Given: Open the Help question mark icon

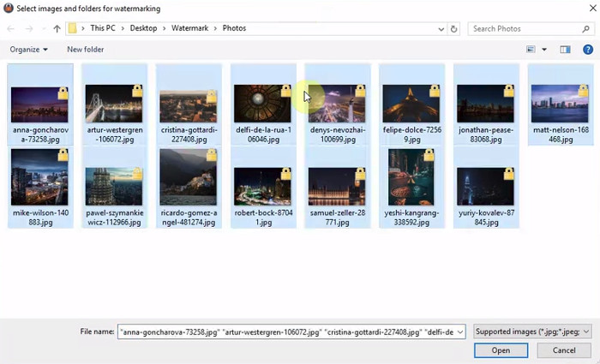Looking at the screenshot, I should click(587, 50).
